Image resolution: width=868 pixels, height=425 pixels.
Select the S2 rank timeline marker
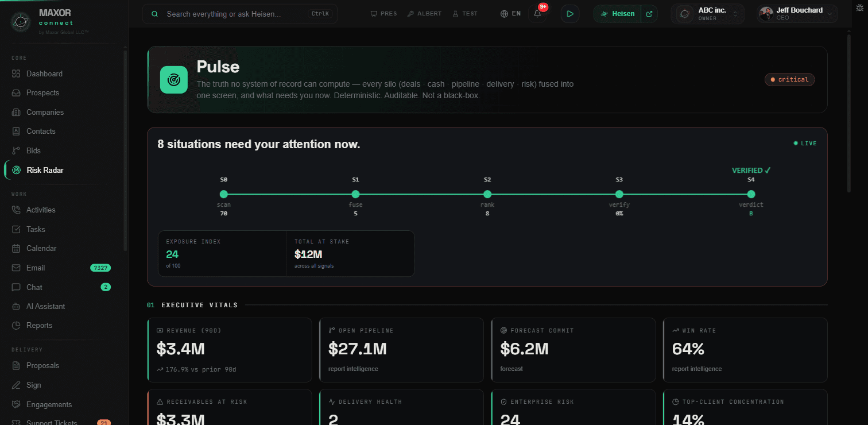tap(487, 194)
